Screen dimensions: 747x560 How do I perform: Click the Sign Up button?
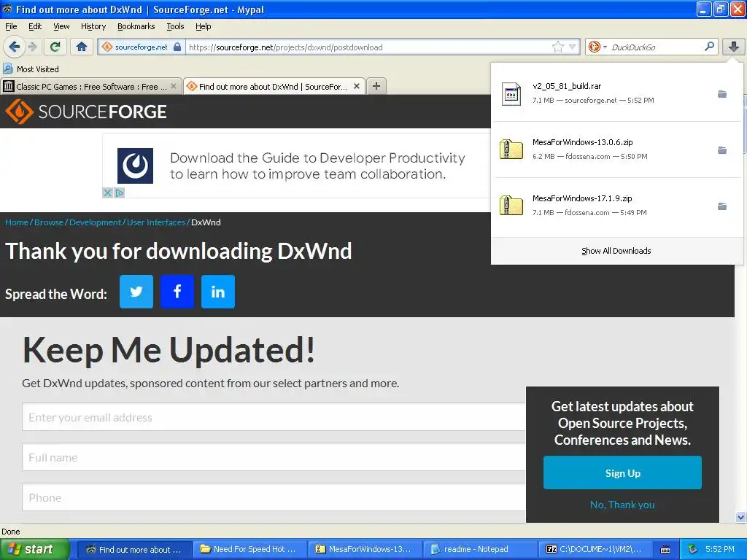(x=622, y=472)
